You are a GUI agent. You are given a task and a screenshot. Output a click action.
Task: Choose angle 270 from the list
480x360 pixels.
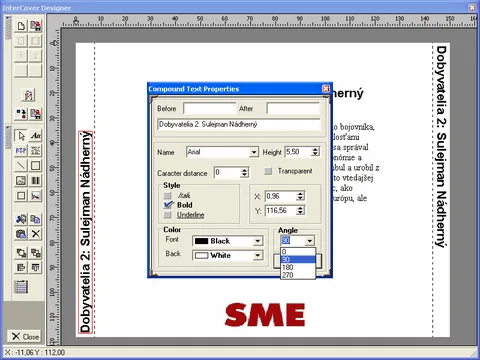298,275
